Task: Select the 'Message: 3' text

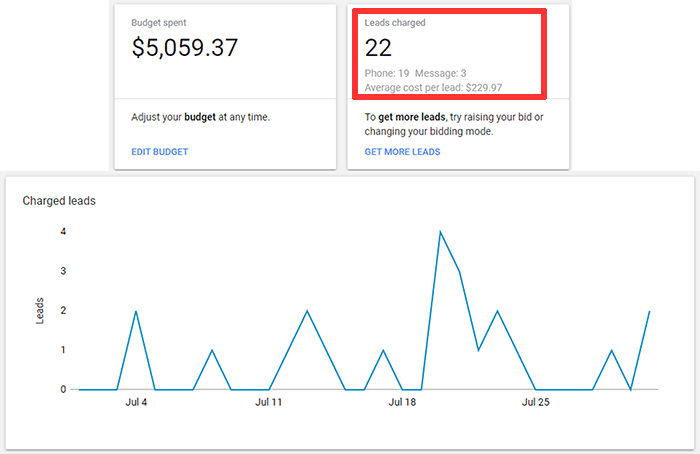Action: point(441,73)
